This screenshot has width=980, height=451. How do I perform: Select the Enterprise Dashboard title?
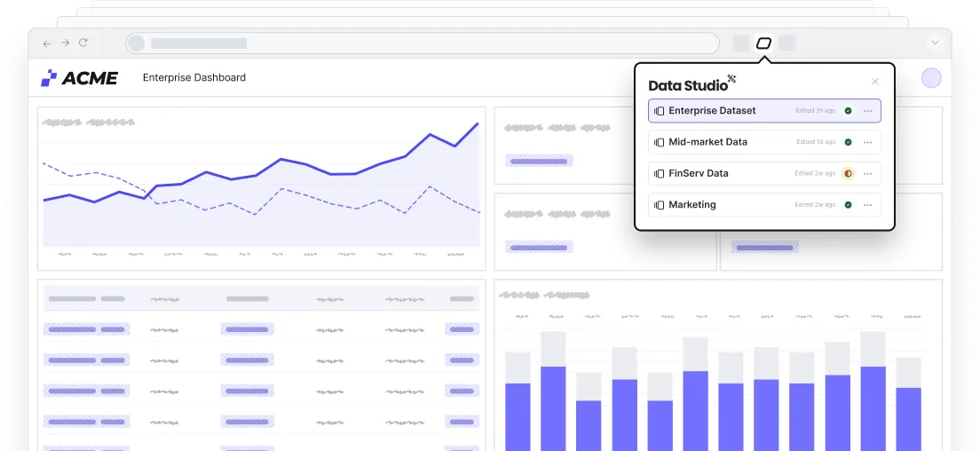[194, 78]
